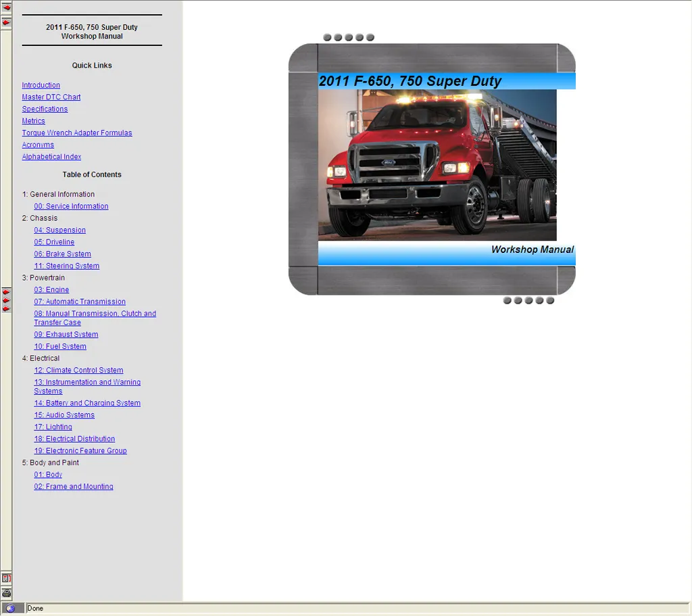Screen dimensions: 692x616
Task: Open section 09: Exhaust System
Action: (x=66, y=334)
